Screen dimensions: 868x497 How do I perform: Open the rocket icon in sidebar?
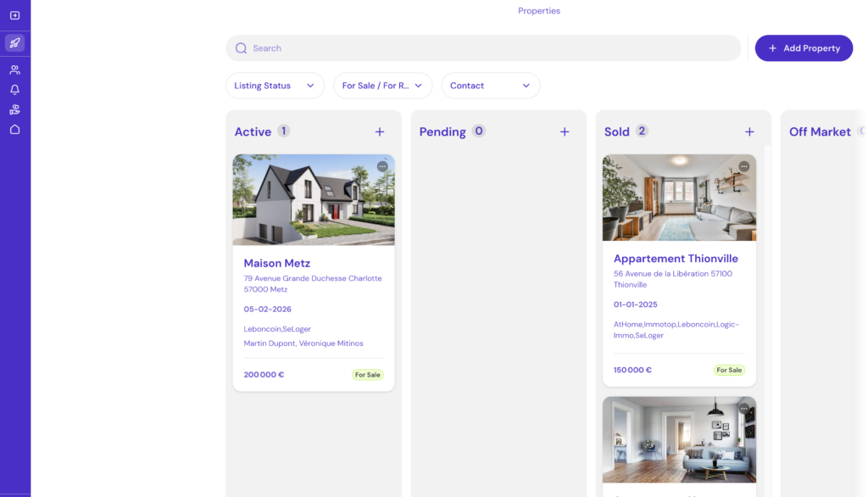coord(14,43)
